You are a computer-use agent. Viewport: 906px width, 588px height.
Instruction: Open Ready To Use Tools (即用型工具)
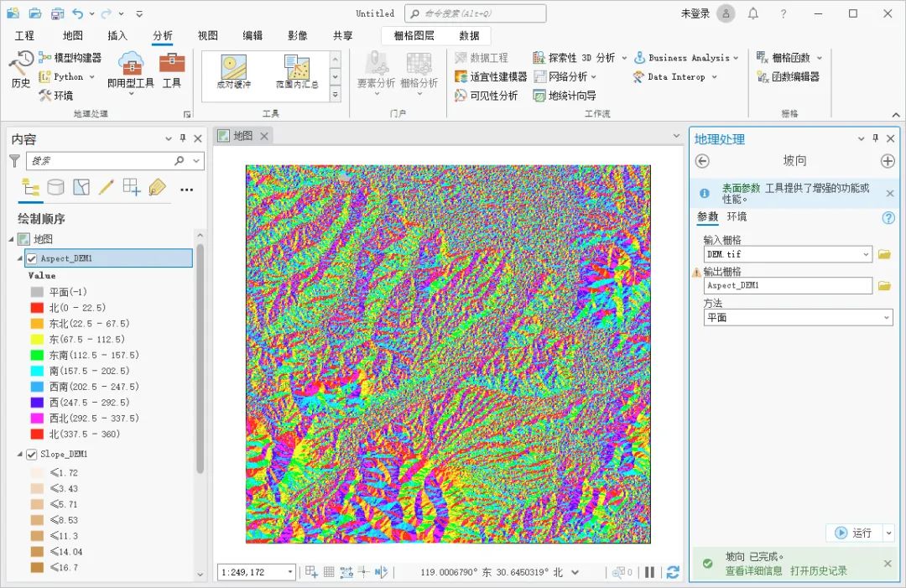[x=131, y=70]
